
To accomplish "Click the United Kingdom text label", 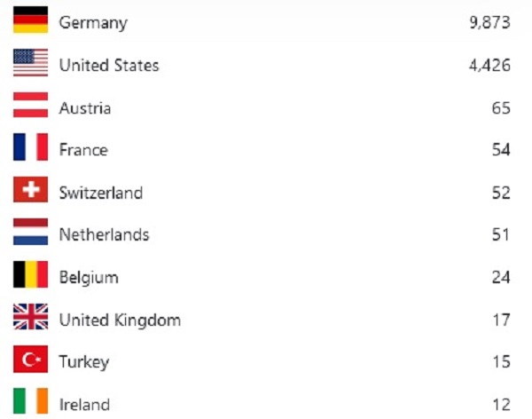I will [x=120, y=320].
